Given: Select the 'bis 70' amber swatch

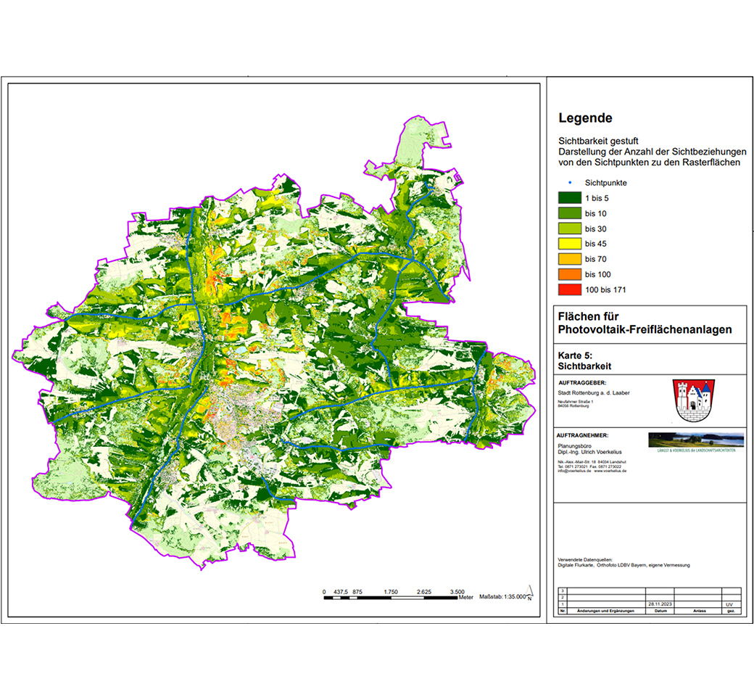Looking at the screenshot, I should click(x=570, y=259).
